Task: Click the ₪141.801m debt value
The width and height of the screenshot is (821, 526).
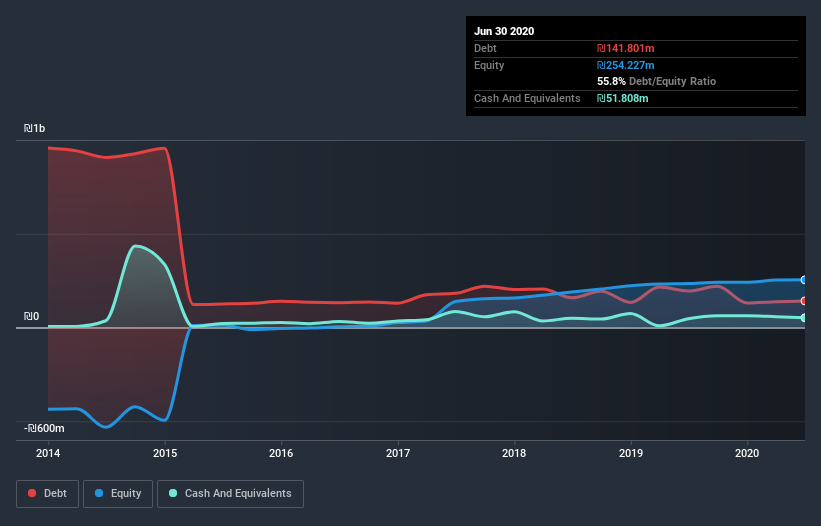Action: (626, 48)
